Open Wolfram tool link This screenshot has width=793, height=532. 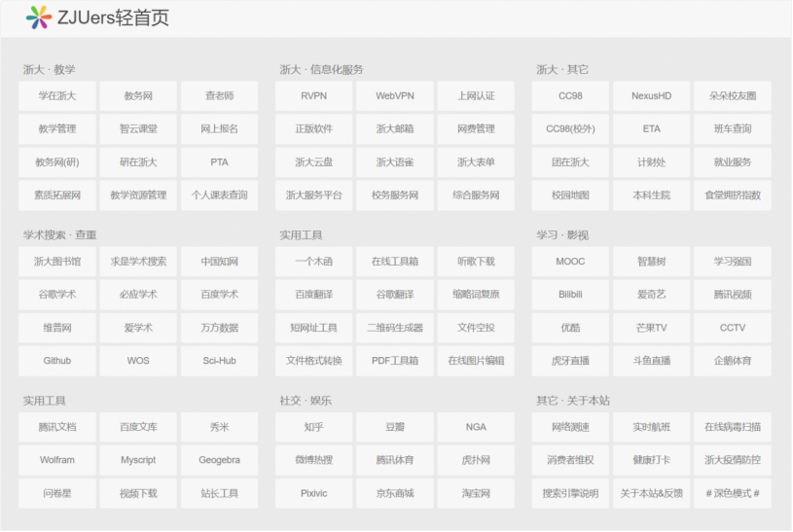[x=57, y=460]
